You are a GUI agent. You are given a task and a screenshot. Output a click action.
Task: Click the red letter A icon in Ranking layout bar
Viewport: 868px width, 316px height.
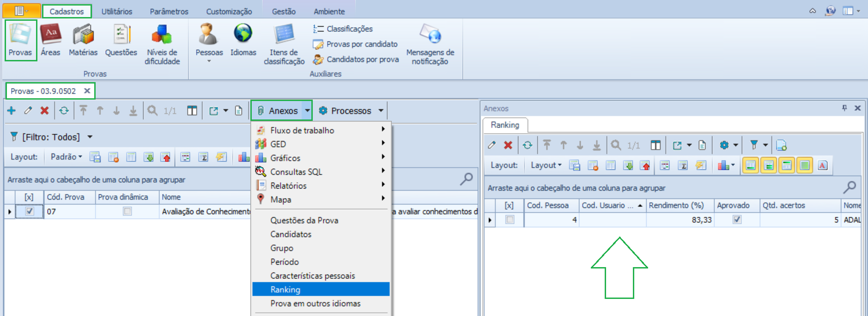pos(823,165)
